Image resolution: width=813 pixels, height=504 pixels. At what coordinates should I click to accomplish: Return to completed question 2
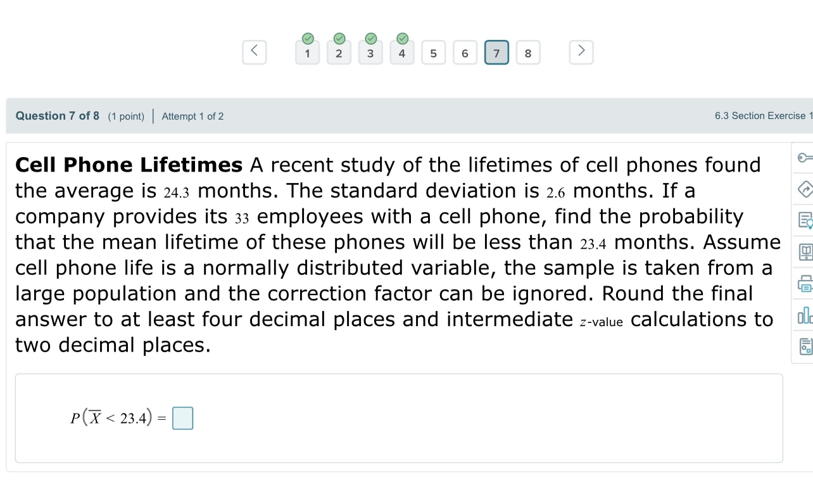(339, 53)
